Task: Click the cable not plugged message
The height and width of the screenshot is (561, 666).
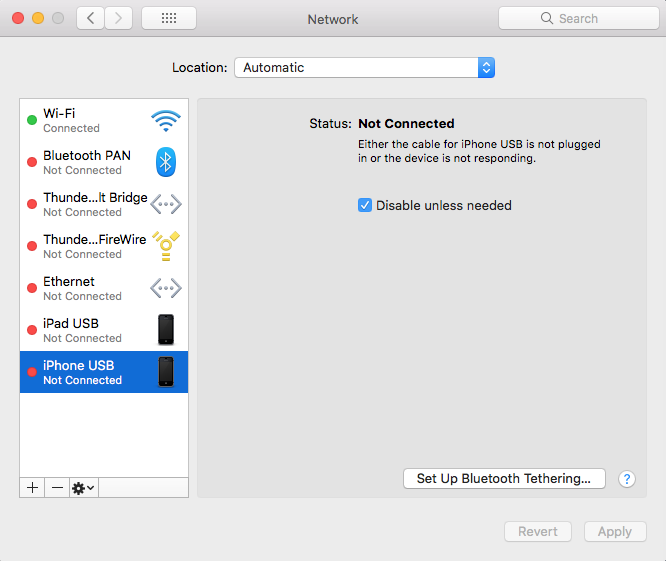Action: coord(479,151)
